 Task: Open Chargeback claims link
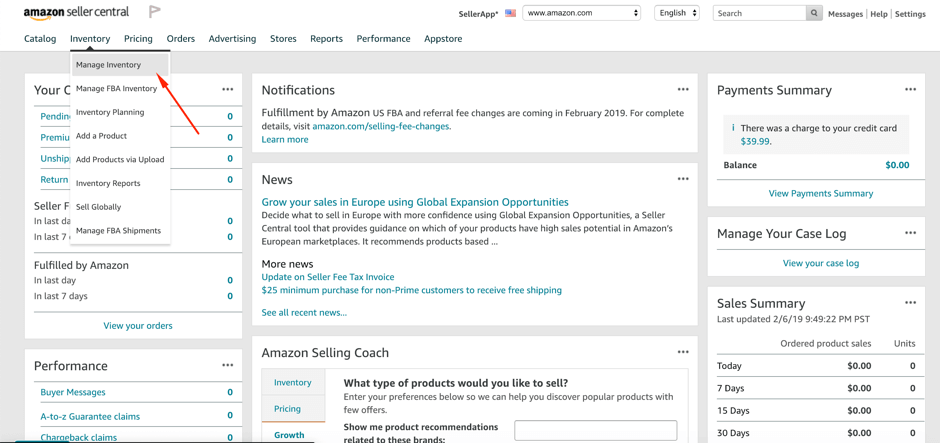[x=79, y=437]
